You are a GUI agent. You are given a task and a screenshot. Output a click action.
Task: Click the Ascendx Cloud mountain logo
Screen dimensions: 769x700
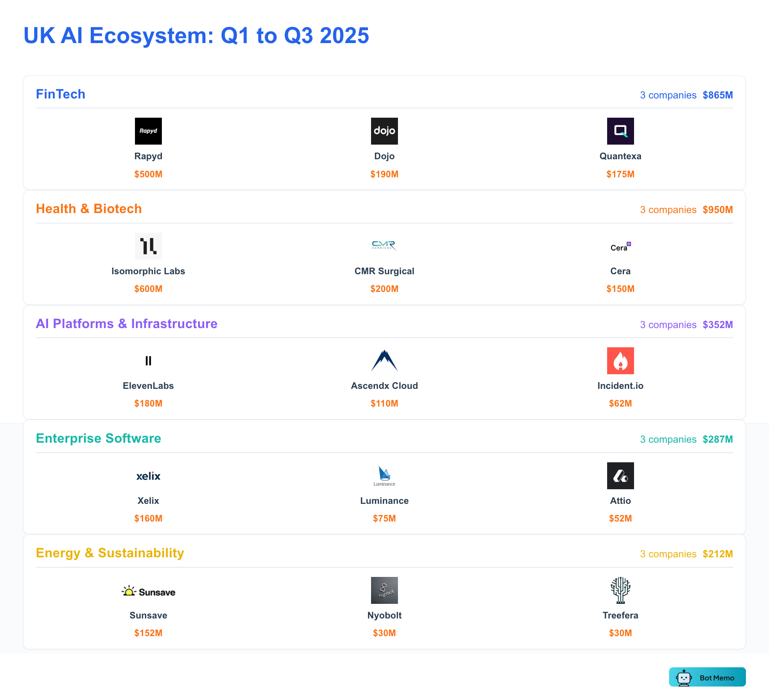pos(384,361)
